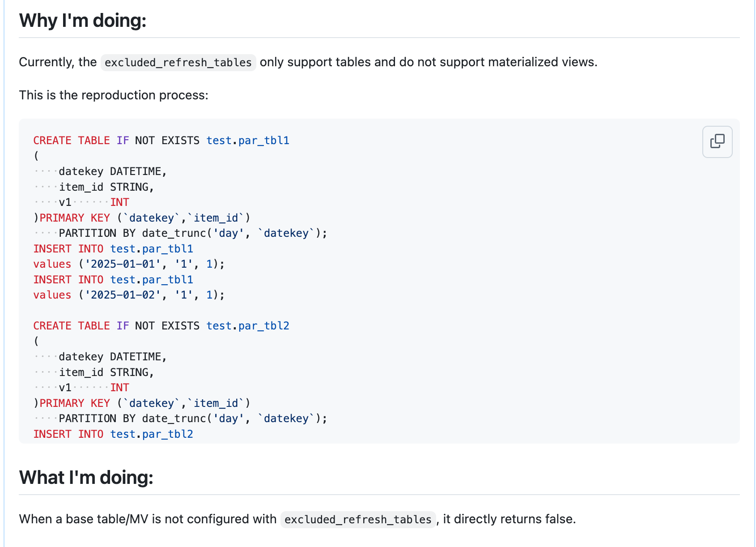Click test.par_tbl2 in the second CREATE TABLE line

coord(247,326)
